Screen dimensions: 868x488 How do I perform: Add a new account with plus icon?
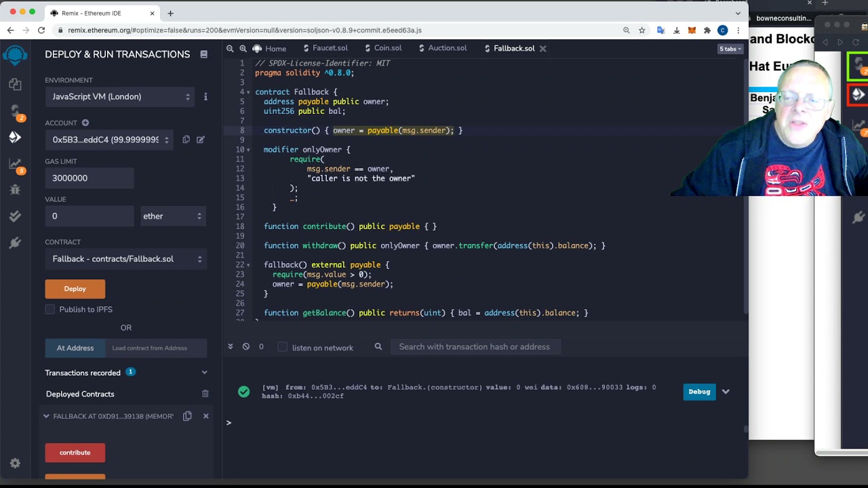point(85,123)
